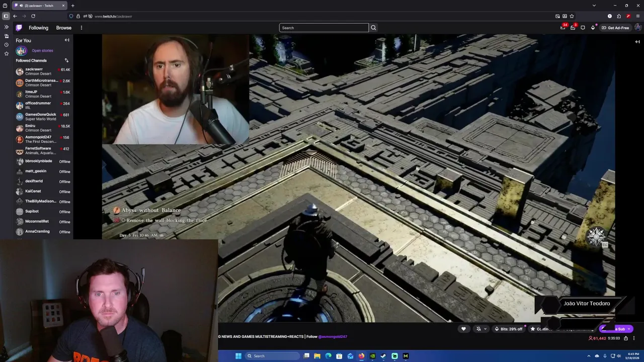Select officedrummer channel in sidebar
The width and height of the screenshot is (644, 362).
coord(43,105)
